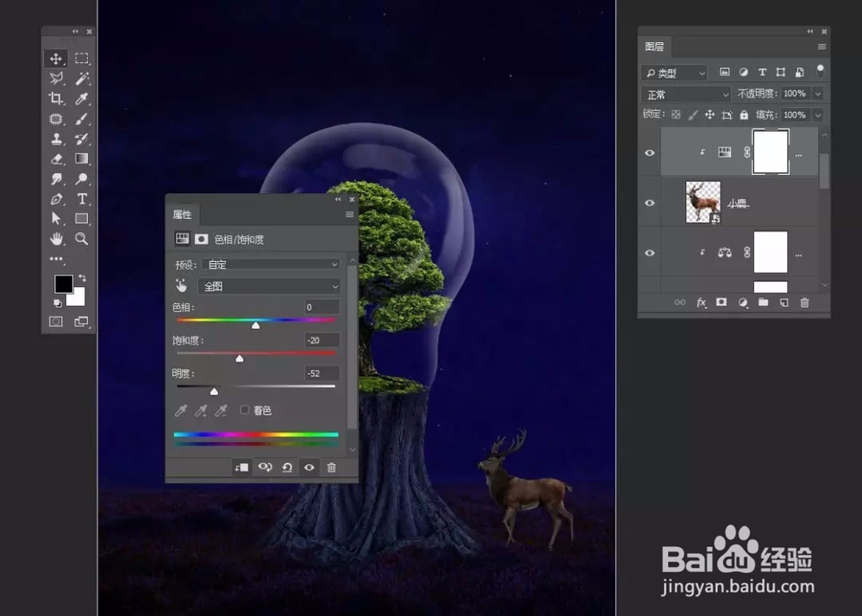Open the 正常 blend mode dropdown
Image resolution: width=862 pixels, height=616 pixels.
(x=686, y=95)
